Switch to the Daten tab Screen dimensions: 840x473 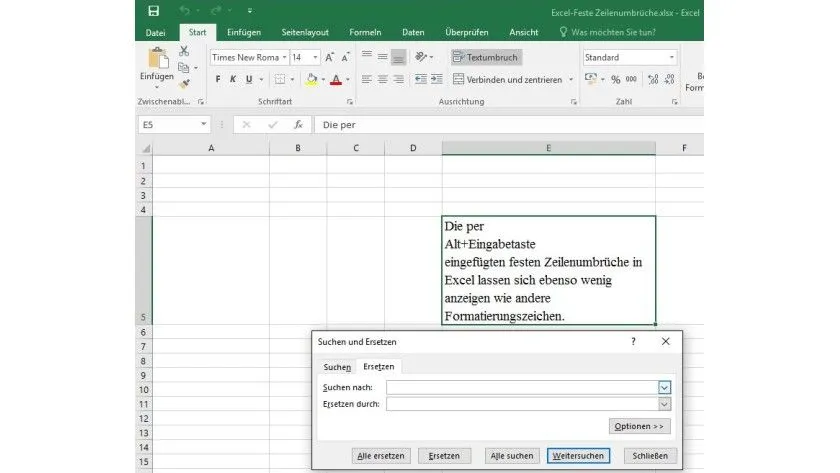[x=413, y=33]
